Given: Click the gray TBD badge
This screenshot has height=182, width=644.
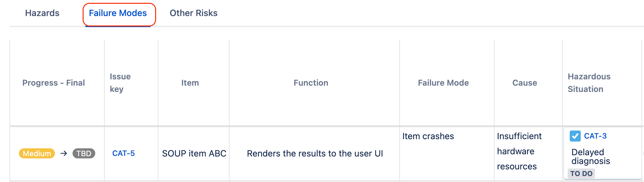Looking at the screenshot, I should [x=84, y=153].
